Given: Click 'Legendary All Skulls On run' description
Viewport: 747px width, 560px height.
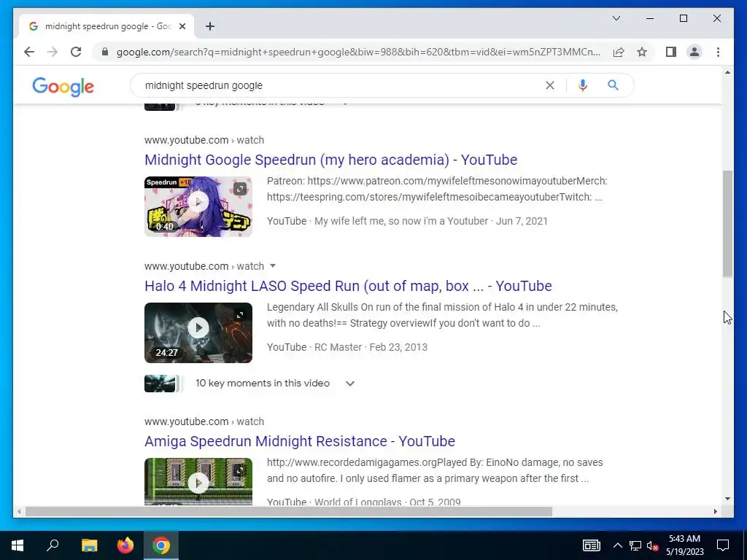Looking at the screenshot, I should point(442,315).
